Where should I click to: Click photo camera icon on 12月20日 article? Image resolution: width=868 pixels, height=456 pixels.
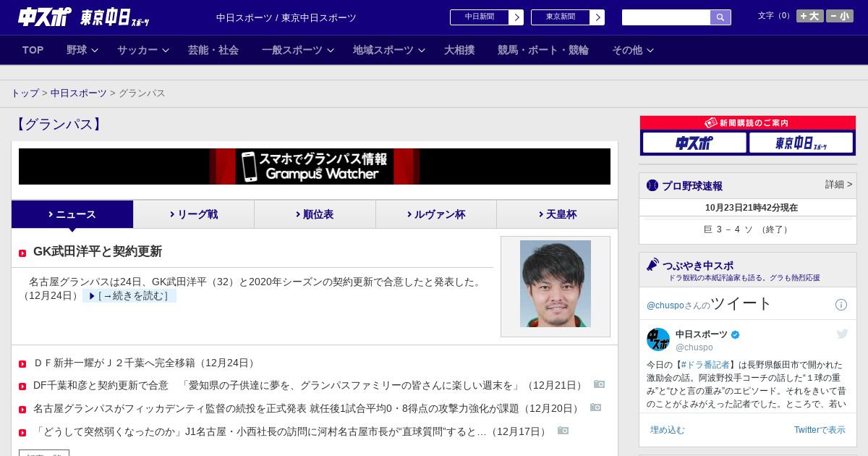point(595,408)
